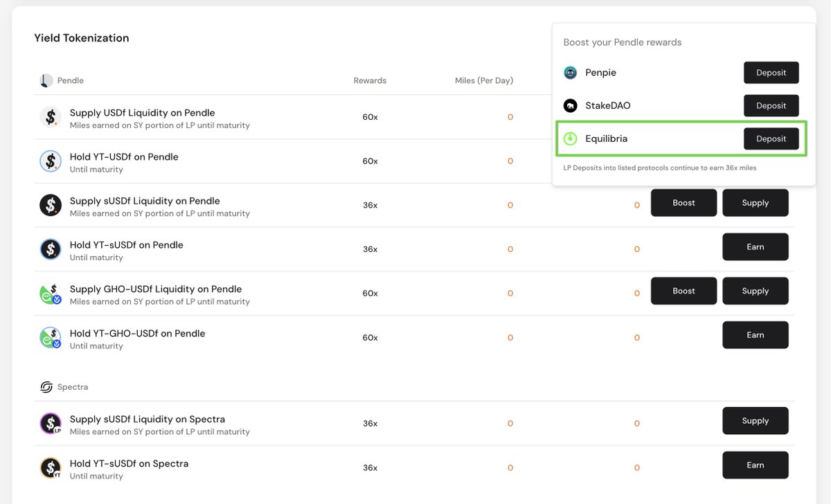The image size is (831, 504).
Task: Click 'Hold YT-sUSDf on Pendle' title
Action: (126, 245)
